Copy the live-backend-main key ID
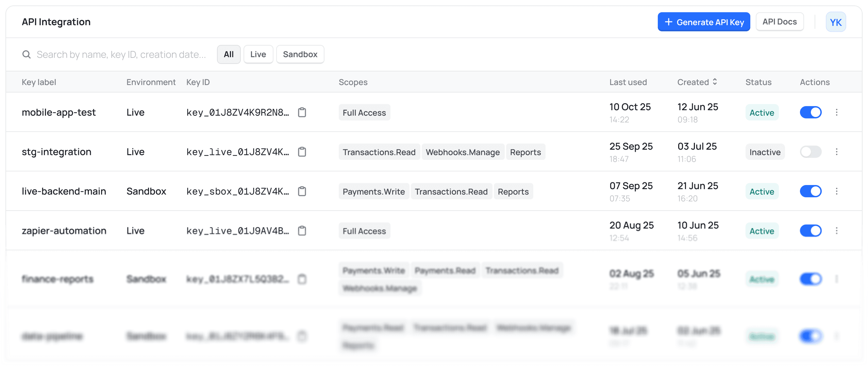The image size is (868, 366). coord(302,191)
